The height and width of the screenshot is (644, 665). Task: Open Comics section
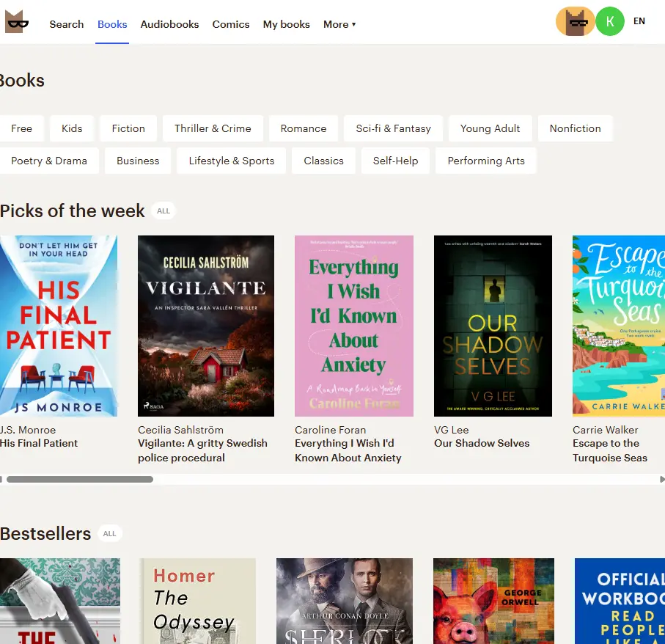(231, 25)
